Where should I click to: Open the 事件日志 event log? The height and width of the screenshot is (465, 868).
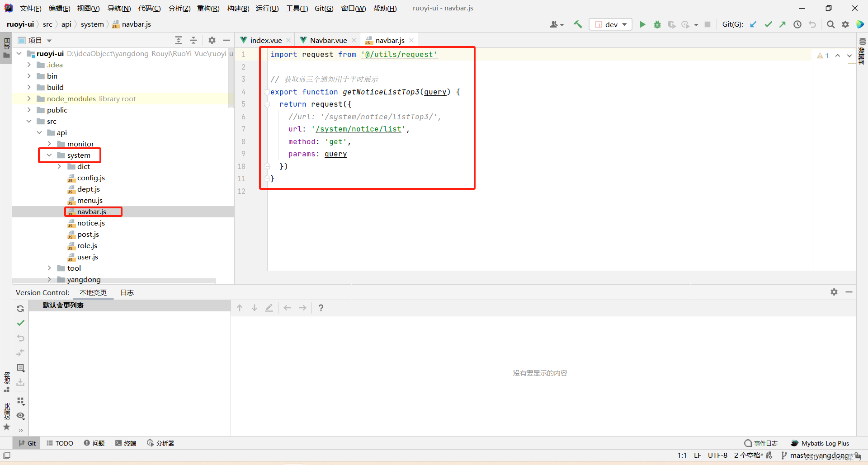[x=761, y=443]
